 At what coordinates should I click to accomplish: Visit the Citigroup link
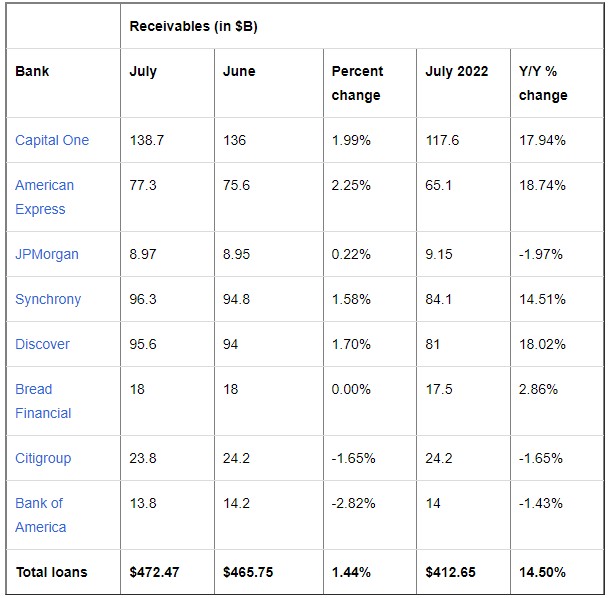tap(45, 458)
